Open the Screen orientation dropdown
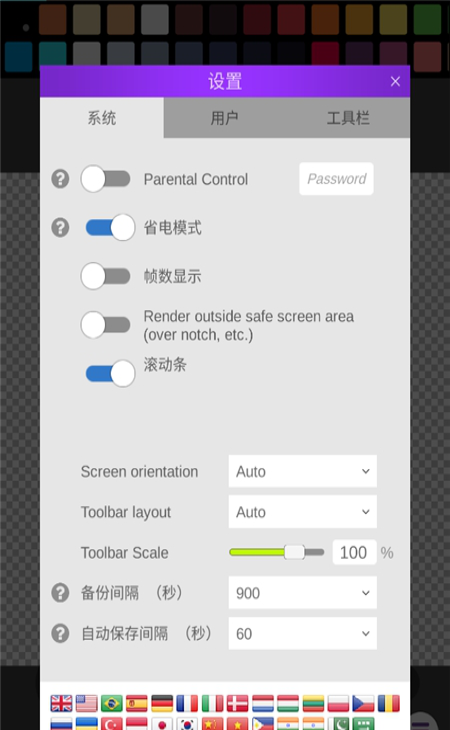Image resolution: width=450 pixels, height=730 pixels. (302, 471)
